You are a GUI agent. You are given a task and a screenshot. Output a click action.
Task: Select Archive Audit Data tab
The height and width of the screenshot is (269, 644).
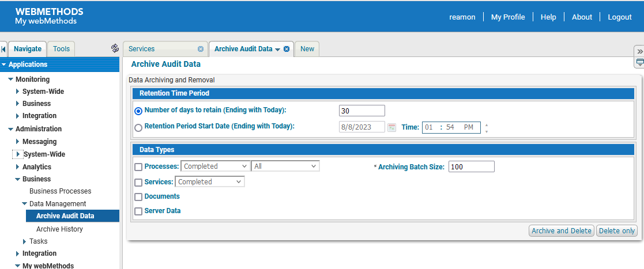pos(243,49)
